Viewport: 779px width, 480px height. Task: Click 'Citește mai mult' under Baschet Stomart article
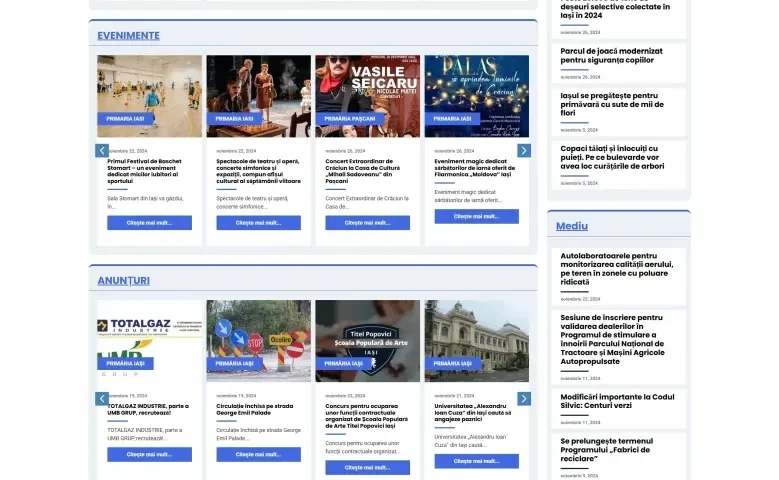point(149,223)
